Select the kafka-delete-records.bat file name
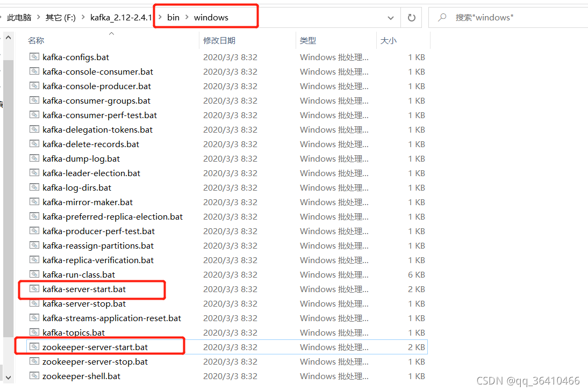The width and height of the screenshot is (588, 392). click(91, 144)
